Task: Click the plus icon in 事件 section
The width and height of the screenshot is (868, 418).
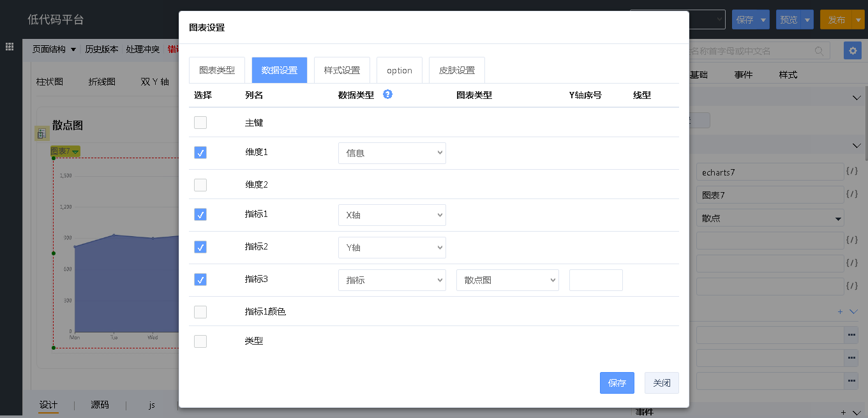Action: pyautogui.click(x=843, y=412)
